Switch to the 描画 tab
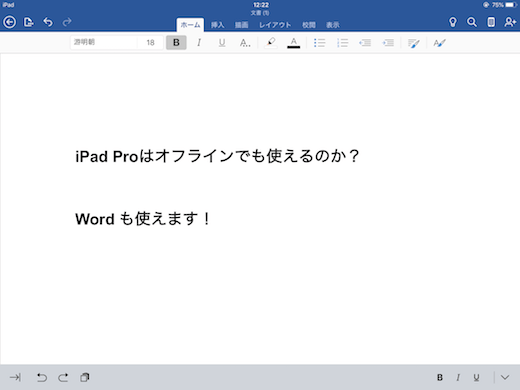The height and width of the screenshot is (390, 520). 241,25
